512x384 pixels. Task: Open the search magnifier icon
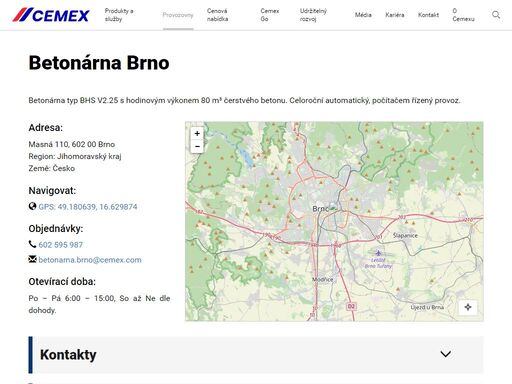click(496, 15)
